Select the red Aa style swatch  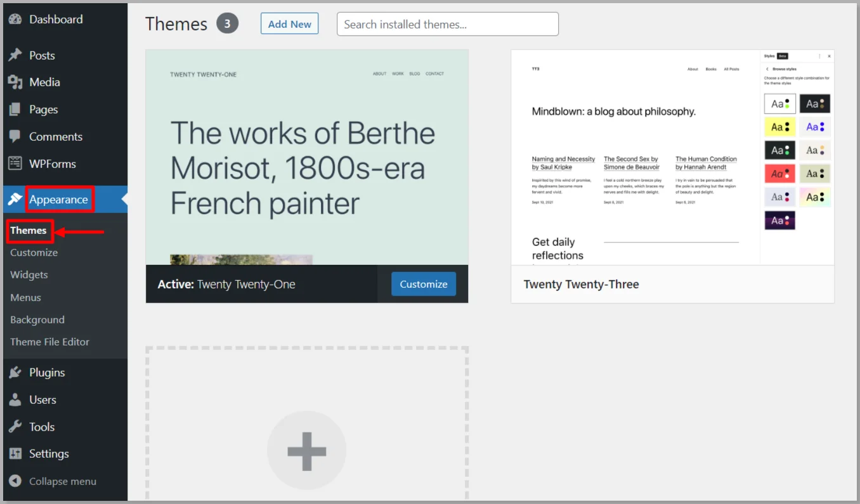point(780,174)
